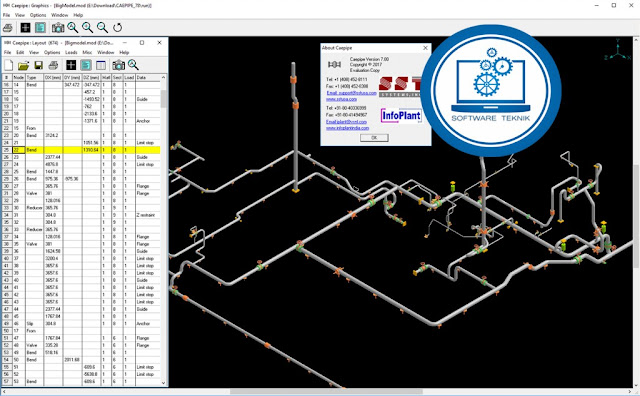Open Loads menu in the Layout window
Image resolution: width=640 pixels, height=396 pixels.
pyautogui.click(x=71, y=52)
